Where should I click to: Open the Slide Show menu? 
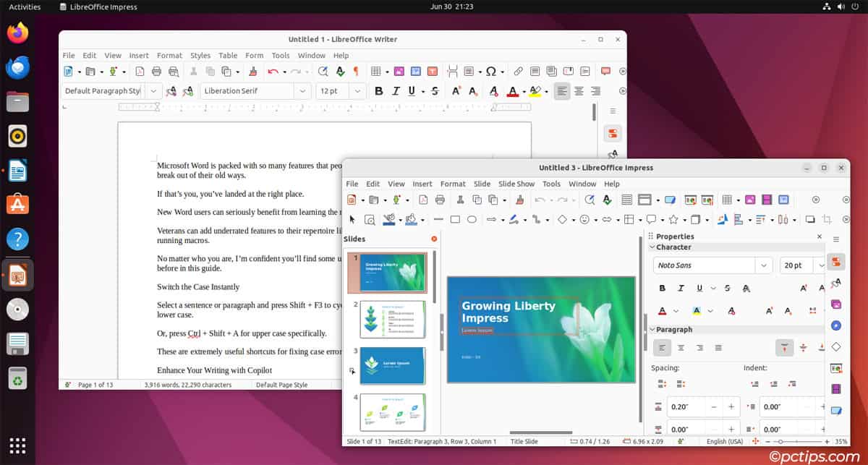click(516, 184)
